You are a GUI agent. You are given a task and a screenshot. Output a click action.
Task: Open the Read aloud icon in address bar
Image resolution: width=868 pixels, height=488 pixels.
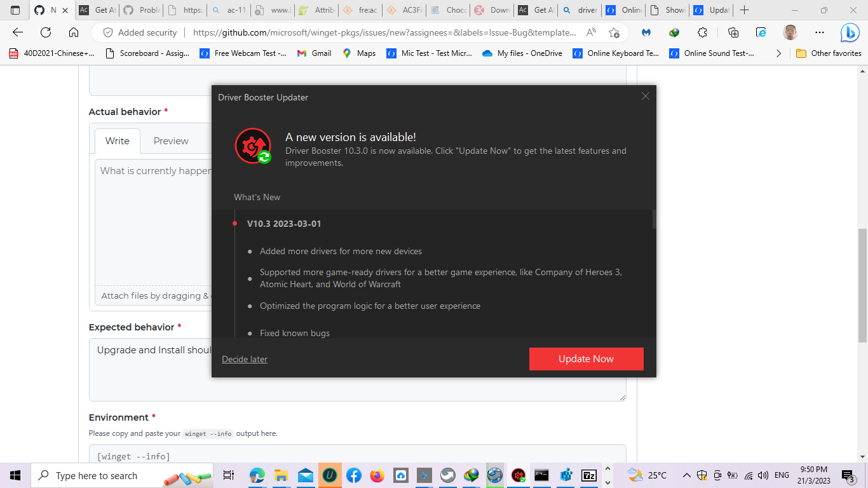591,32
